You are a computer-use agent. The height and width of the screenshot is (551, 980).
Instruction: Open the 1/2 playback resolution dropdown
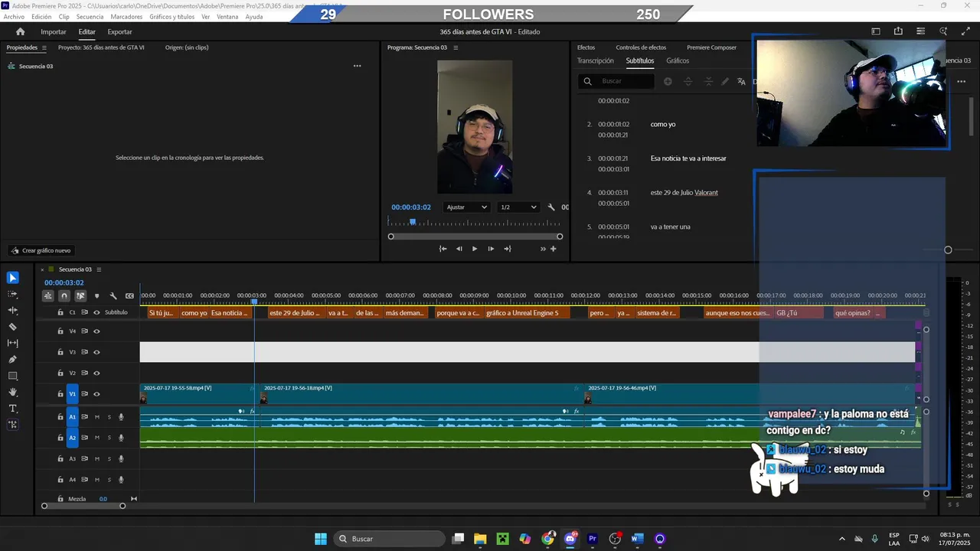click(x=518, y=207)
